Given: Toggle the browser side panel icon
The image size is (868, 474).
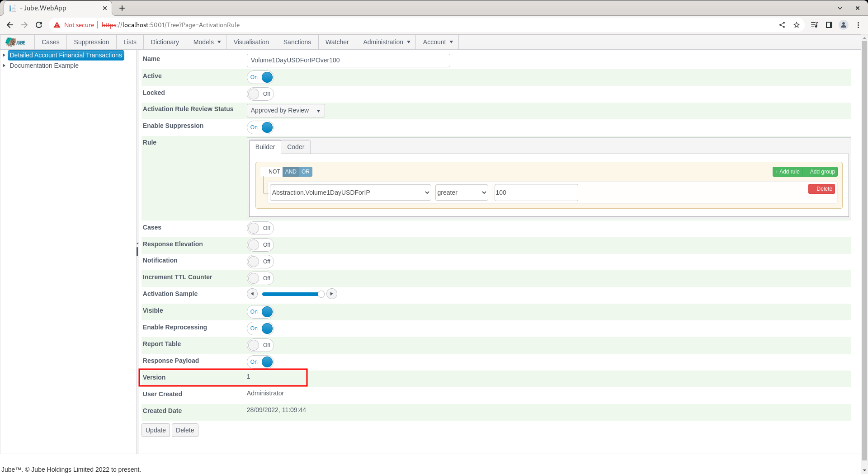Looking at the screenshot, I should (x=829, y=25).
